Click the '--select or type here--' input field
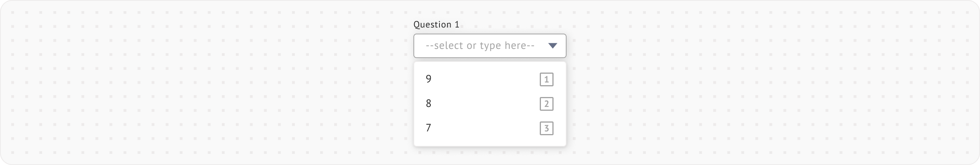980x165 pixels. tap(480, 46)
